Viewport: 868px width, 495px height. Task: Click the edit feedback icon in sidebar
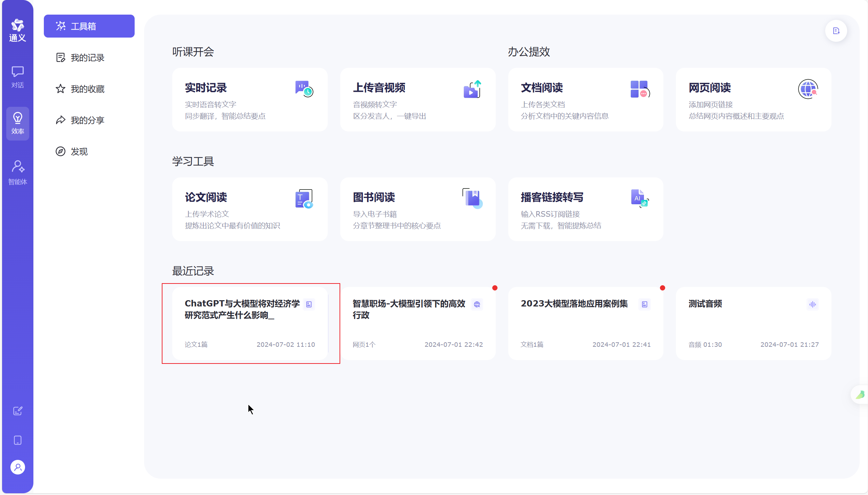pyautogui.click(x=17, y=411)
